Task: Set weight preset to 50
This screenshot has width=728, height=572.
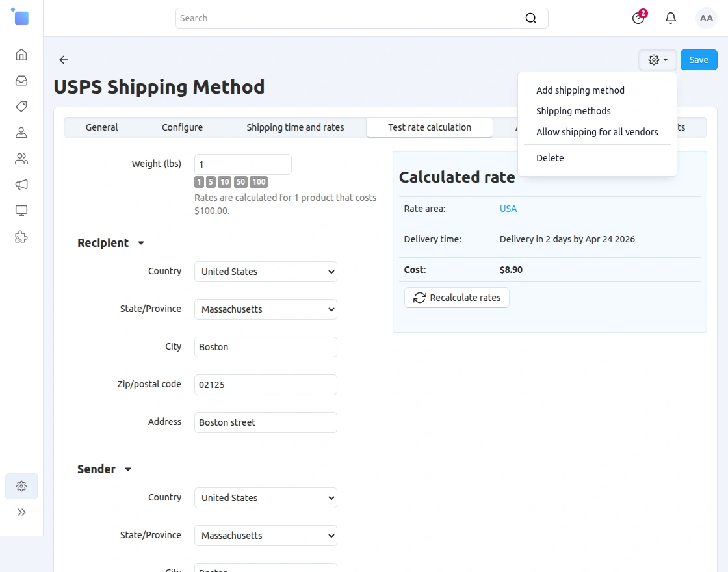Action: coord(240,182)
